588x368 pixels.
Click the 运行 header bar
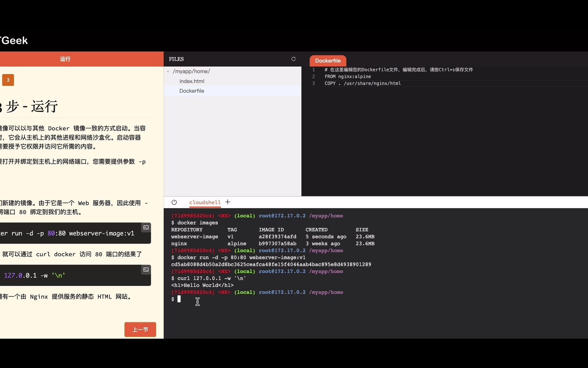[65, 59]
